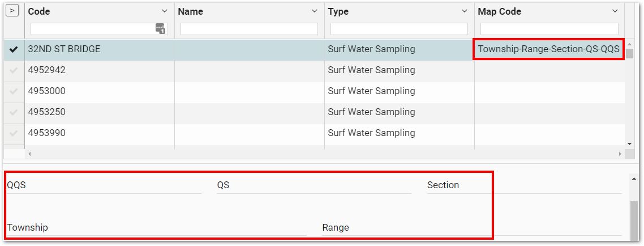Toggle the checkmark for 32ND ST BRIDGE row
644x246 pixels.
14,49
